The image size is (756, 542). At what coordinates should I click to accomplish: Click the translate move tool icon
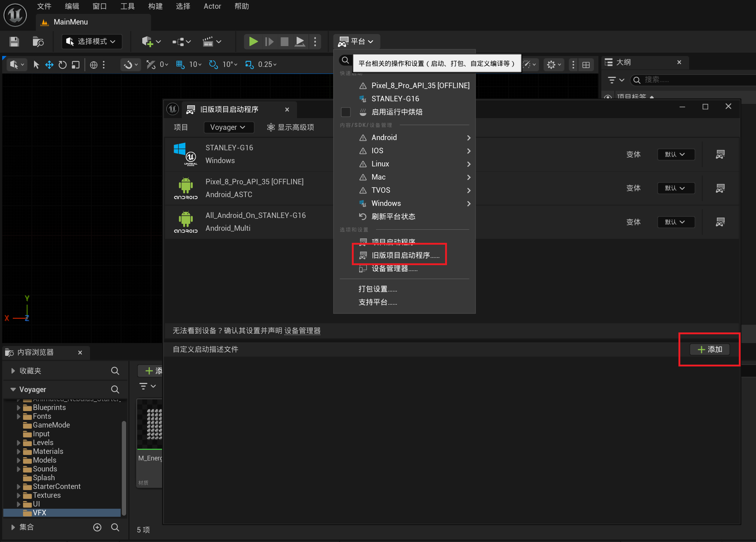[49, 65]
